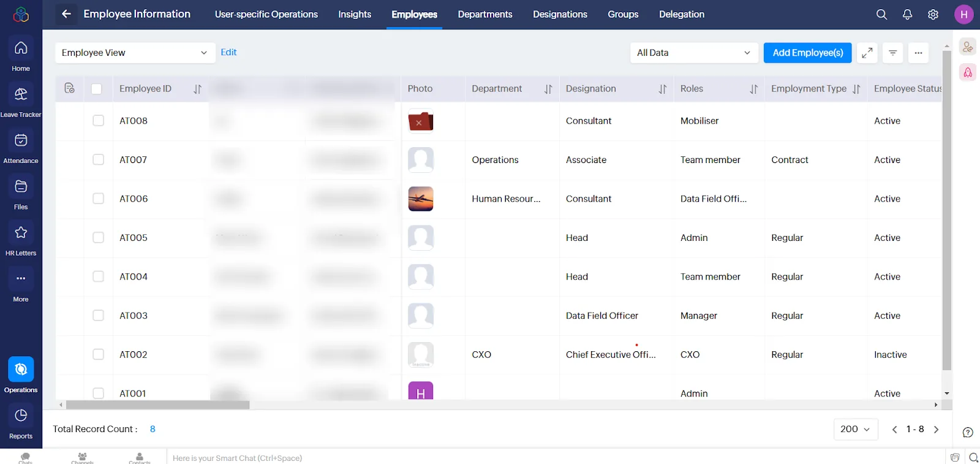980x464 pixels.
Task: Open the settings gear in header
Action: coord(933,14)
